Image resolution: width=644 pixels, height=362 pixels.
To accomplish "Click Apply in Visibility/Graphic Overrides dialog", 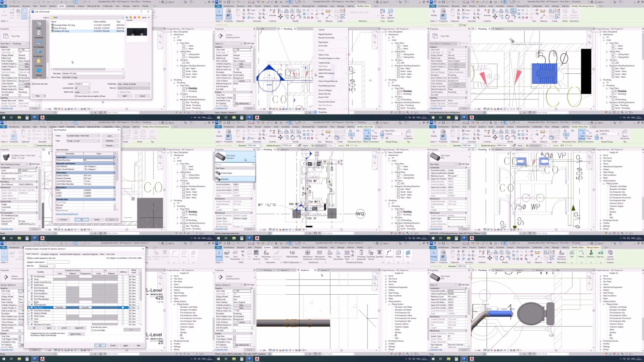I will point(126,346).
